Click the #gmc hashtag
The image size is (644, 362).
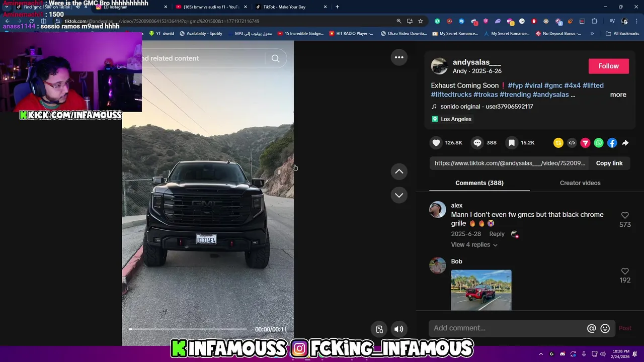point(553,85)
